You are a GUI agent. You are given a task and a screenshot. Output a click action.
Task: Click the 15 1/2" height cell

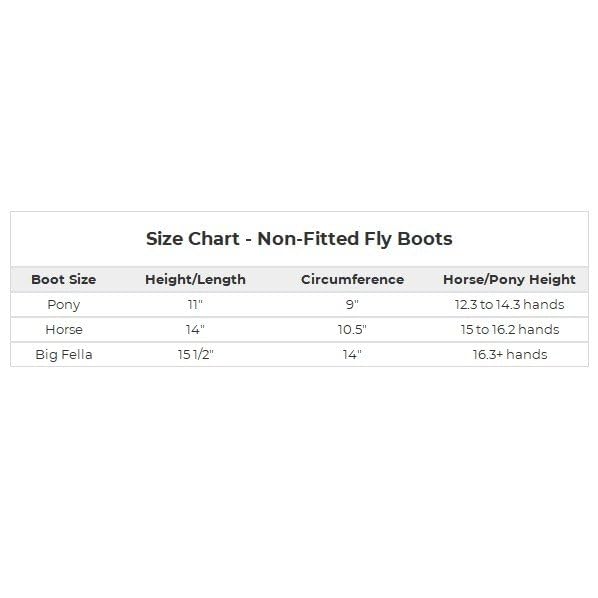[x=195, y=355]
